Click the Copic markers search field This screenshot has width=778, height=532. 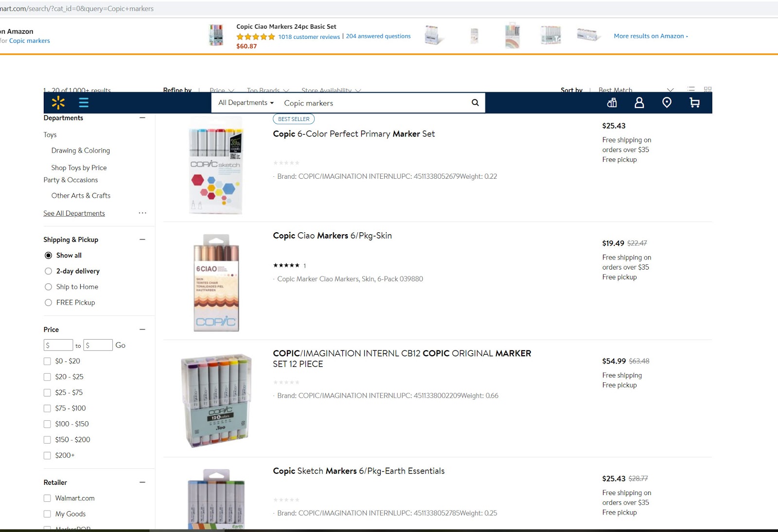coord(374,103)
